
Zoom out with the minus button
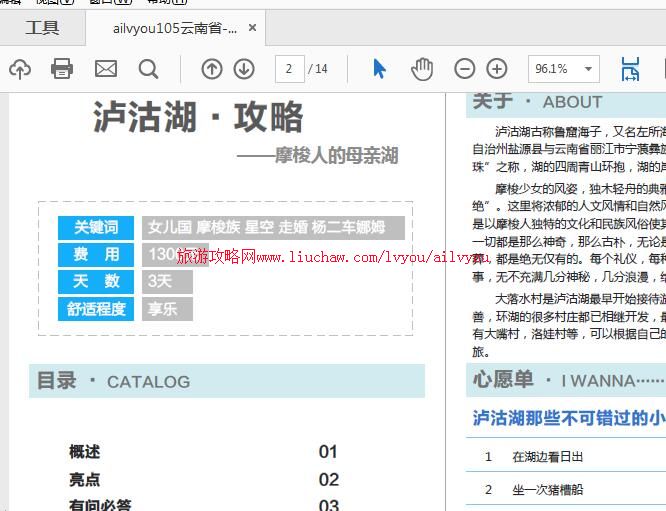click(465, 69)
